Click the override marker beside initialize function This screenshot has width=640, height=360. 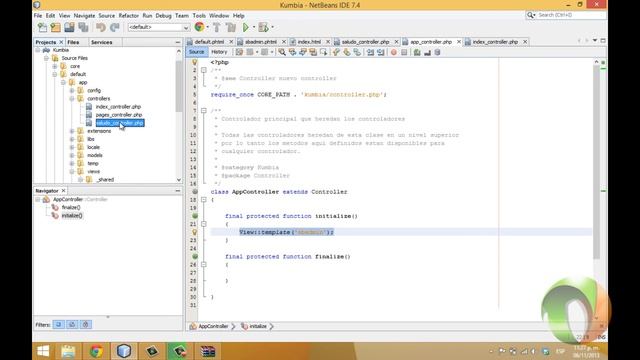point(195,216)
